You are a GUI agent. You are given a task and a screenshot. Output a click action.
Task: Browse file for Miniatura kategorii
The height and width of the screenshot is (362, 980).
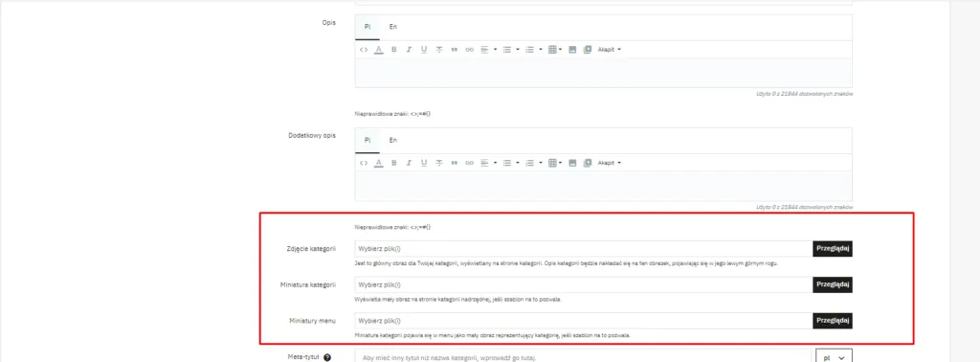point(833,284)
